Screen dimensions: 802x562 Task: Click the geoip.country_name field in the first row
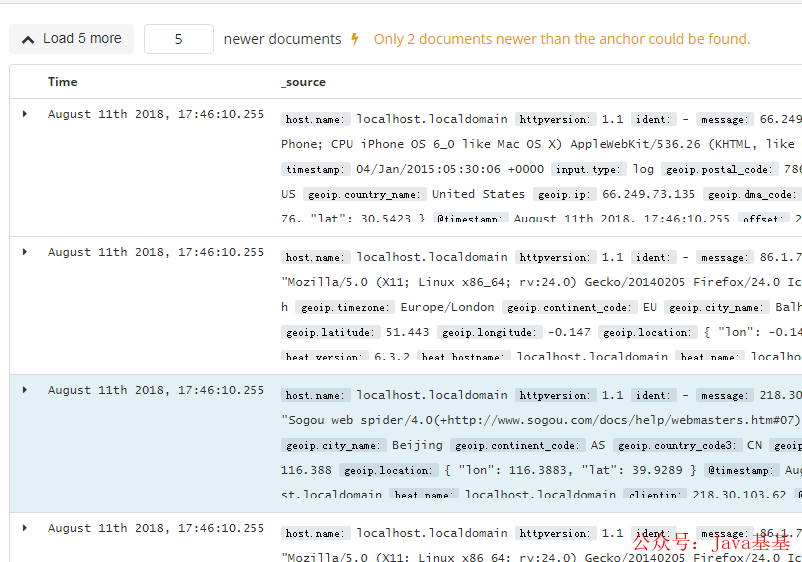point(364,194)
